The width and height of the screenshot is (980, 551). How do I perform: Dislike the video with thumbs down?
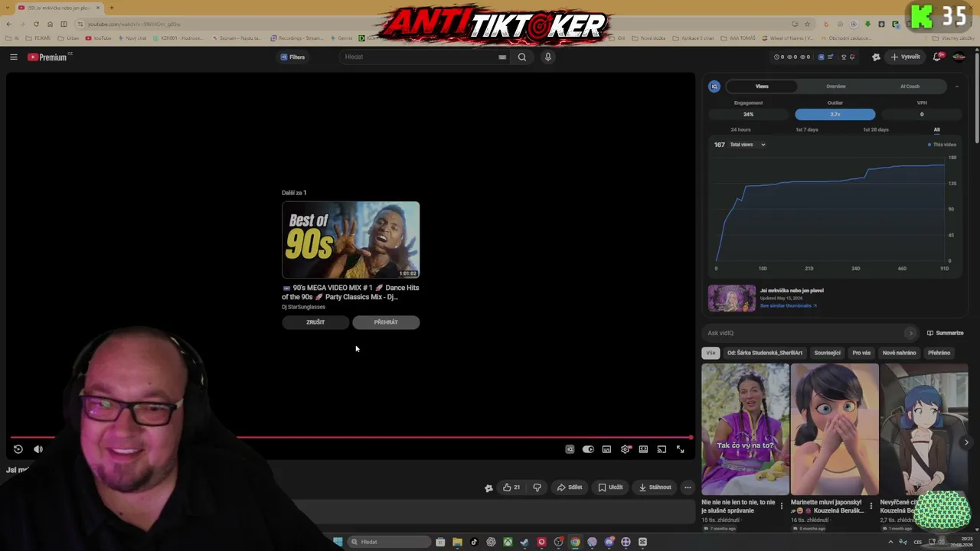coord(537,487)
